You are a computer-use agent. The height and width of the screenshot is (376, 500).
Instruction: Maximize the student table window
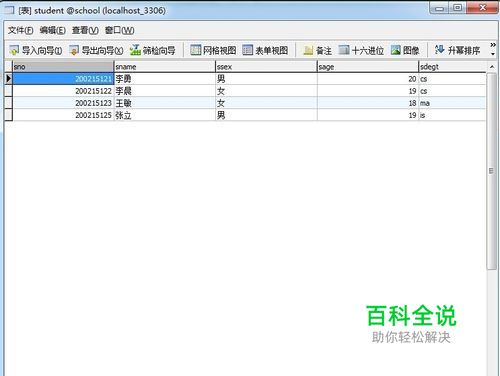click(458, 8)
